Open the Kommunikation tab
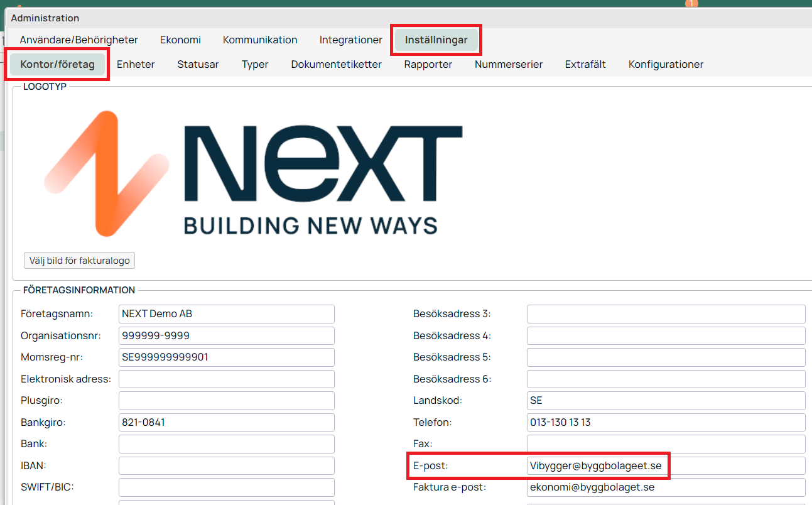The width and height of the screenshot is (812, 505). coord(260,40)
